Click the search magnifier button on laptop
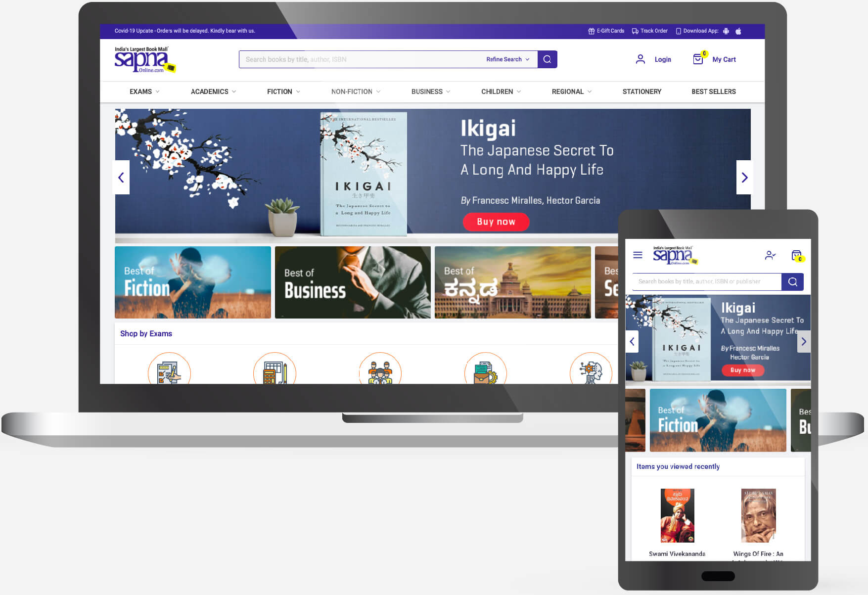The image size is (868, 595). 548,59
